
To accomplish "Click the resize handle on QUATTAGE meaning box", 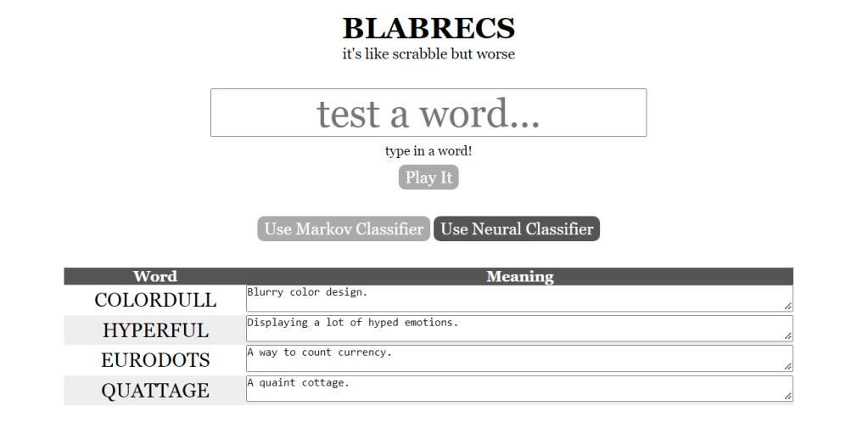I will coord(788,397).
